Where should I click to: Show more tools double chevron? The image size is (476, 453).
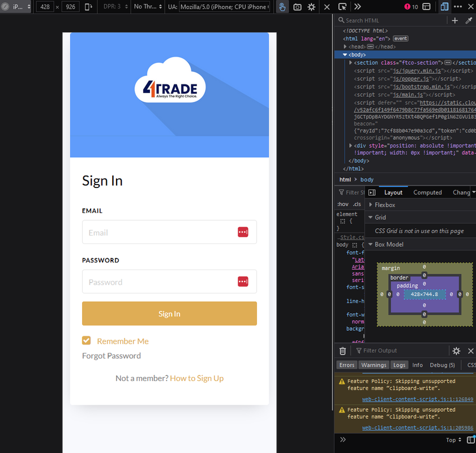(x=358, y=7)
